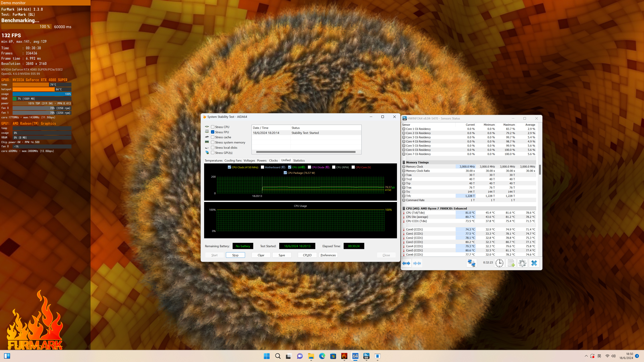Click FurMark benchmark progress bar
Viewport: 644px width, 362px height.
coord(26,26)
